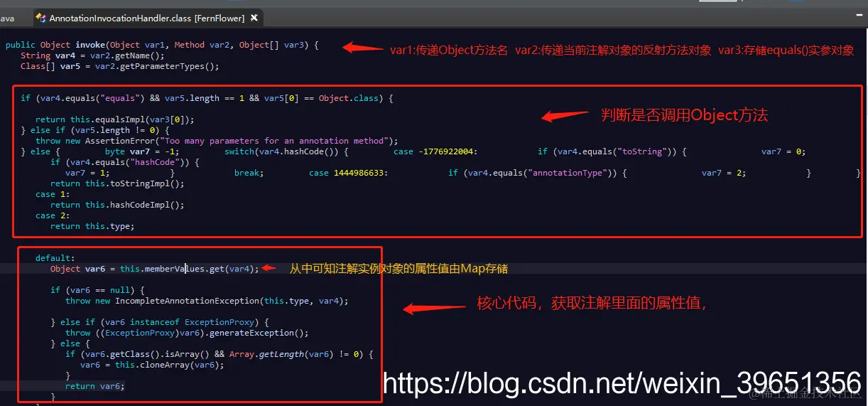Click 'switch(var4.hashCode())' statement
Screen dimensions: 868x406
(x=286, y=151)
